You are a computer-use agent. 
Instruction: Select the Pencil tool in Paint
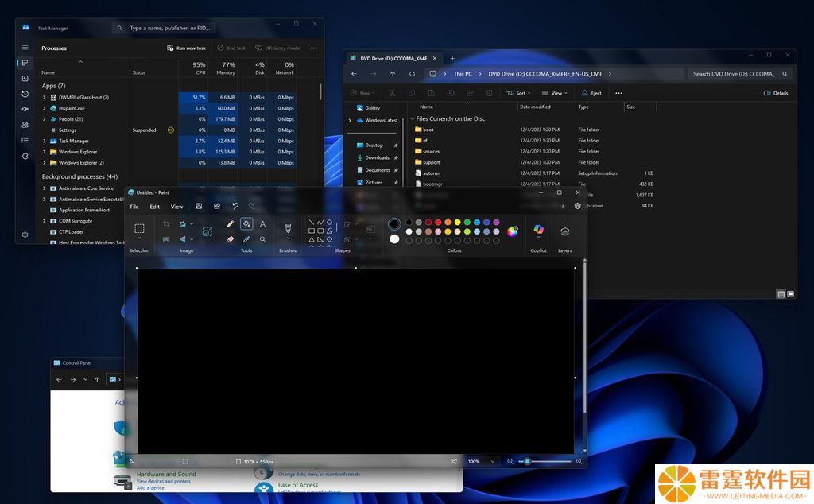pos(230,223)
